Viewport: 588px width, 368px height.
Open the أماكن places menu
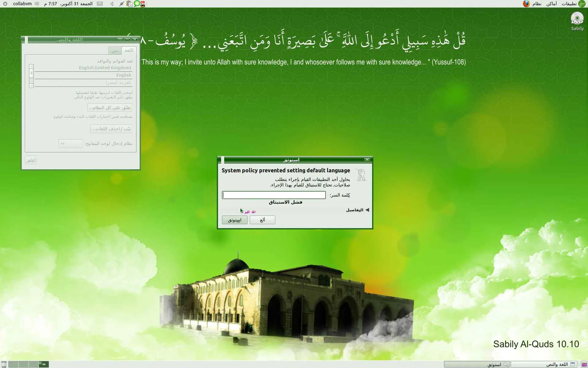pos(552,4)
